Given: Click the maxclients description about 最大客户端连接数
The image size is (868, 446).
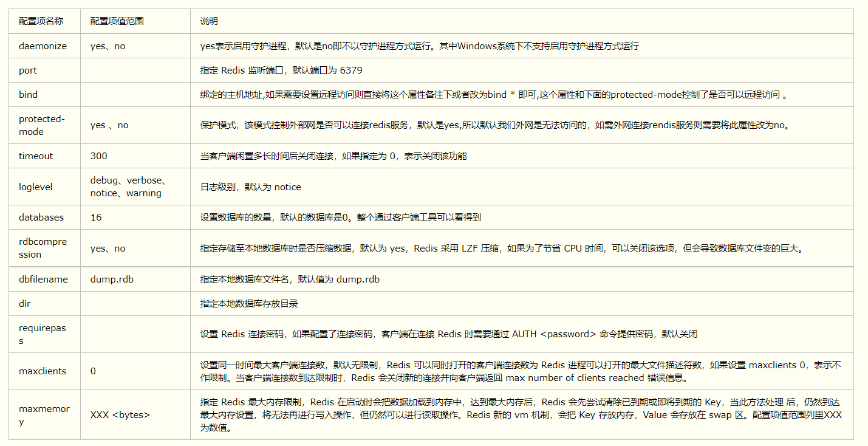Looking at the screenshot, I should (x=521, y=371).
